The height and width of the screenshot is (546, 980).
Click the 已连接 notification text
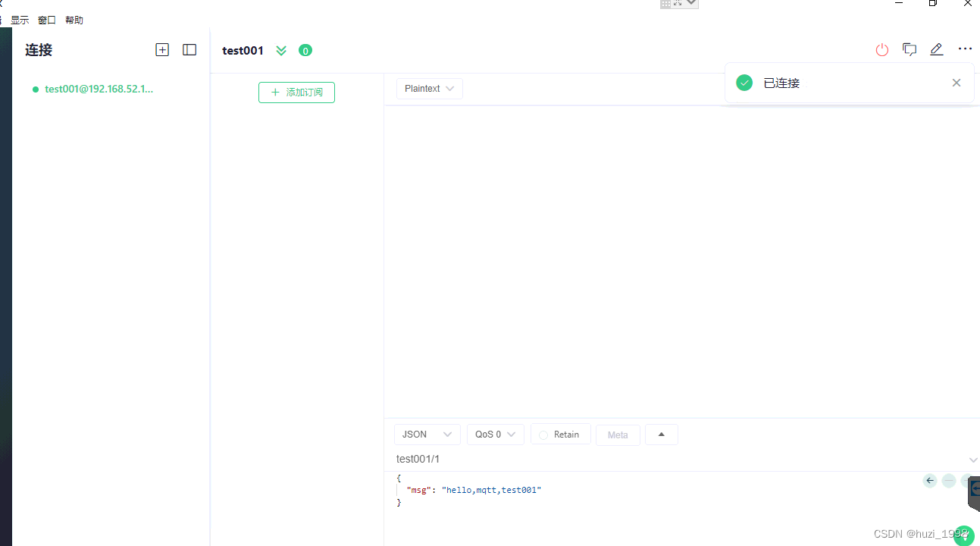point(781,83)
